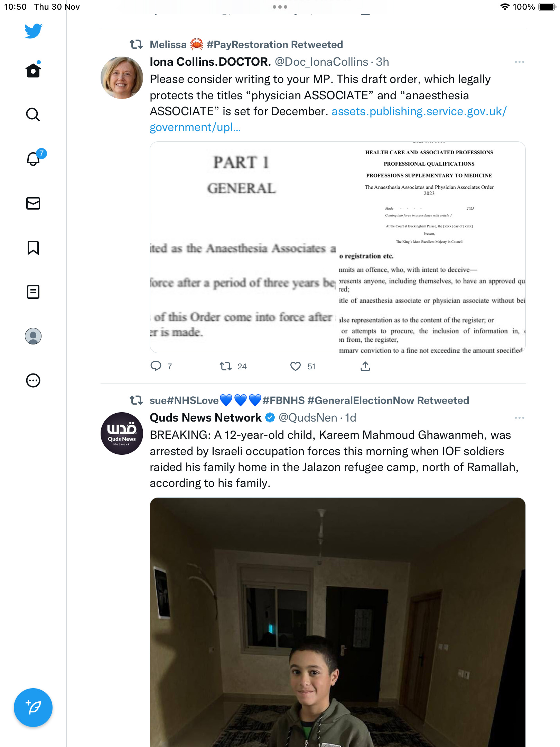Tap the Twitter bird logo

tap(33, 31)
